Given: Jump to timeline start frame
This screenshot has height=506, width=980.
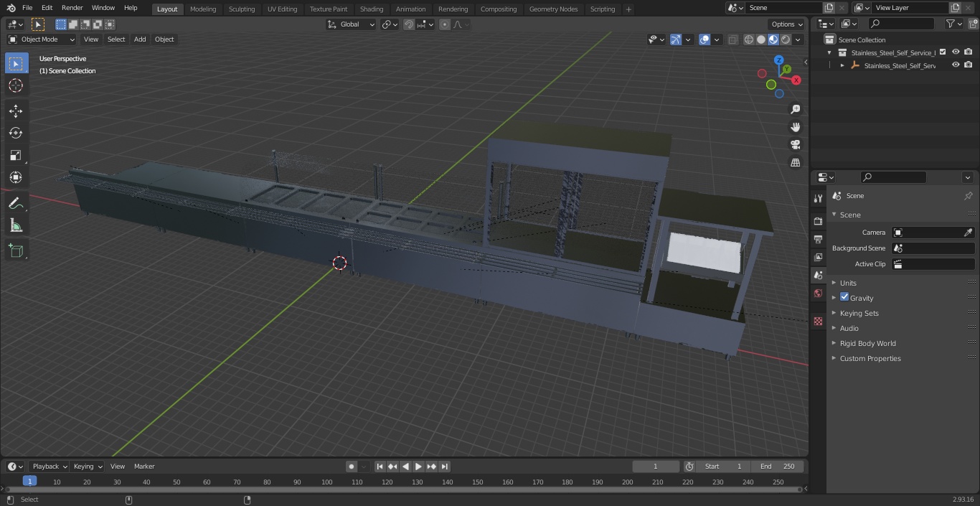Looking at the screenshot, I should click(x=380, y=467).
